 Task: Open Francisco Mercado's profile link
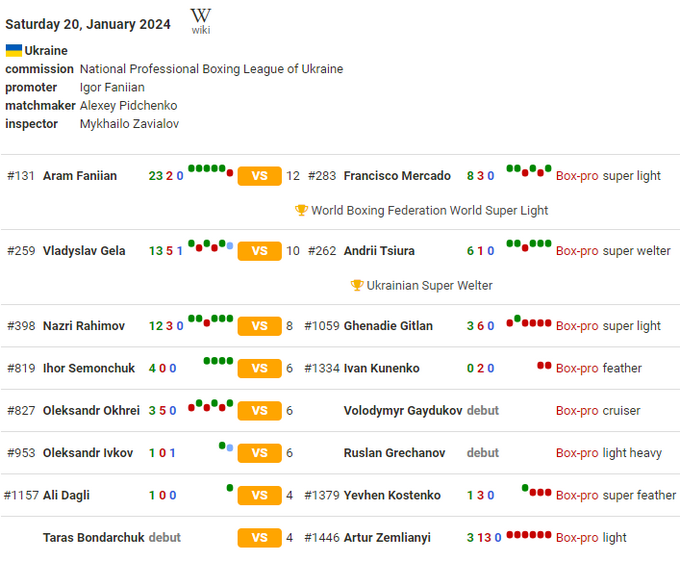(397, 176)
